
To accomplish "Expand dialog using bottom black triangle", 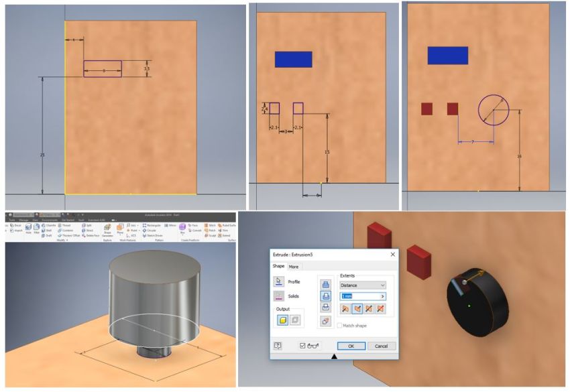I will click(x=334, y=356).
